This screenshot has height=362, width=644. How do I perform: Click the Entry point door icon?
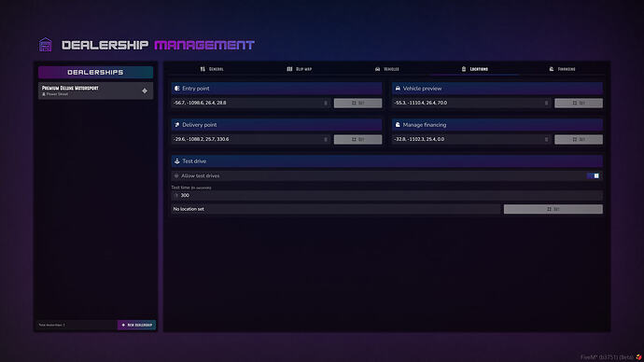(177, 89)
